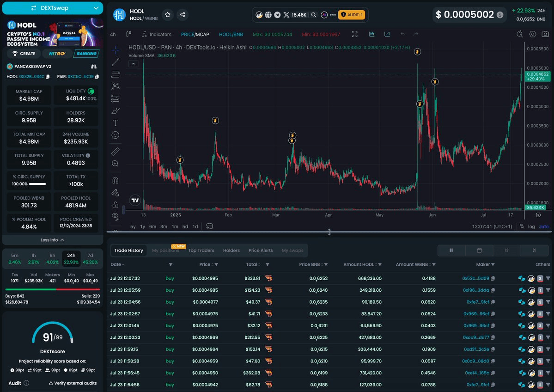Open the Holders tab
The width and height of the screenshot is (554, 392).
[231, 250]
